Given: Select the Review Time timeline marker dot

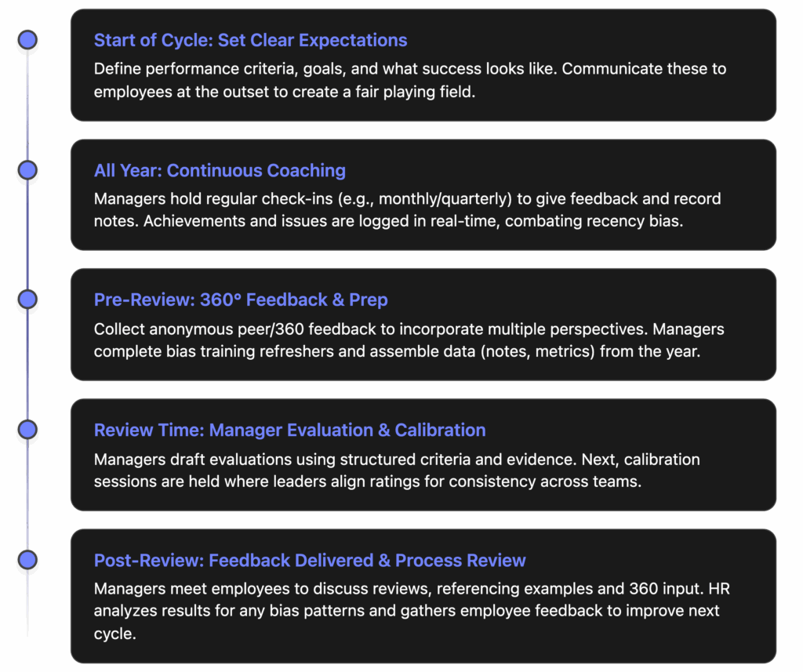Looking at the screenshot, I should pos(28,430).
